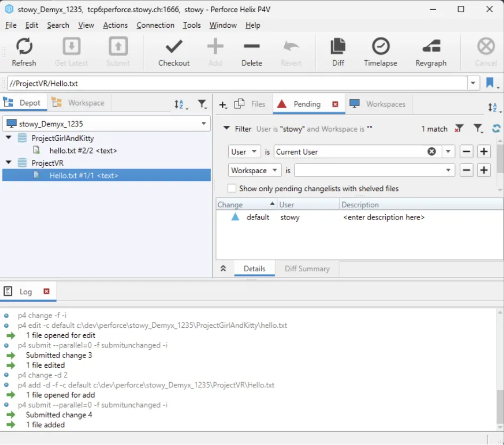The width and height of the screenshot is (504, 445).
Task: Switch to the Files tab
Action: coord(250,104)
